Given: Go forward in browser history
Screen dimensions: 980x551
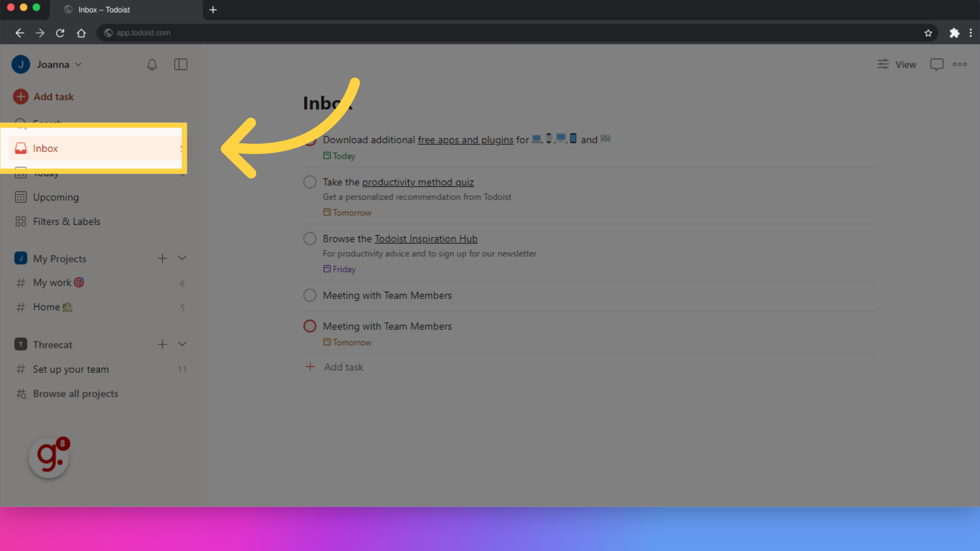Looking at the screenshot, I should [x=40, y=33].
